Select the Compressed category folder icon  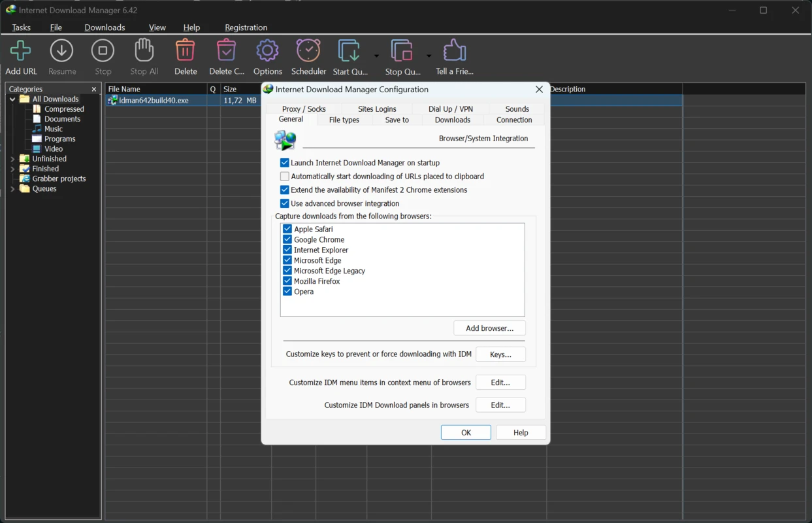(37, 109)
